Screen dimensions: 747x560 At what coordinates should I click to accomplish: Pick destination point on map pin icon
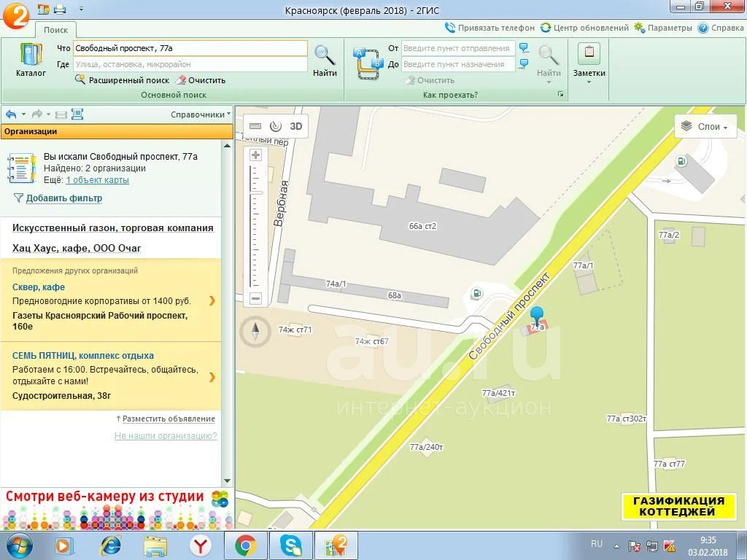click(524, 64)
